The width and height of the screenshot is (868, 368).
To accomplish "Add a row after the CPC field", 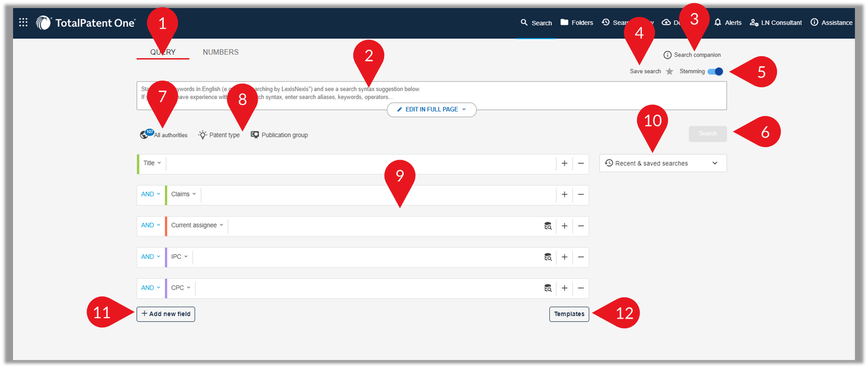I will click(x=564, y=288).
